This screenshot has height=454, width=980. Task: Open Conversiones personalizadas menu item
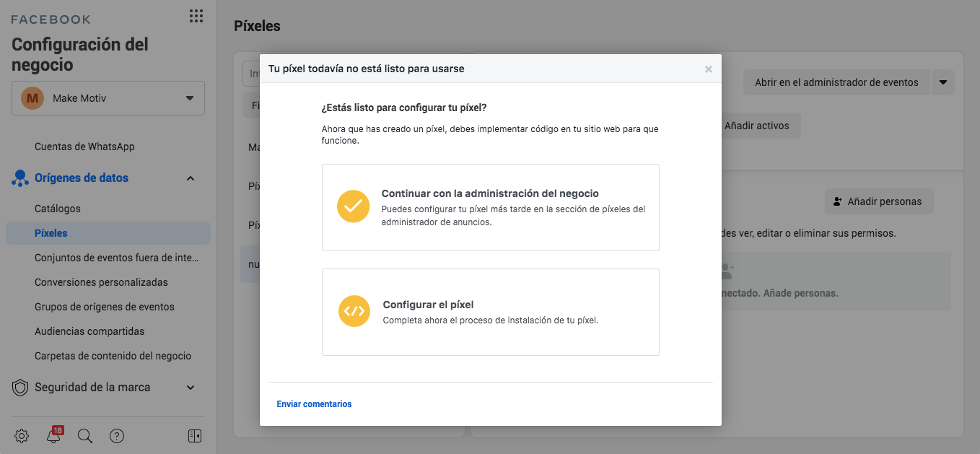pyautogui.click(x=101, y=282)
